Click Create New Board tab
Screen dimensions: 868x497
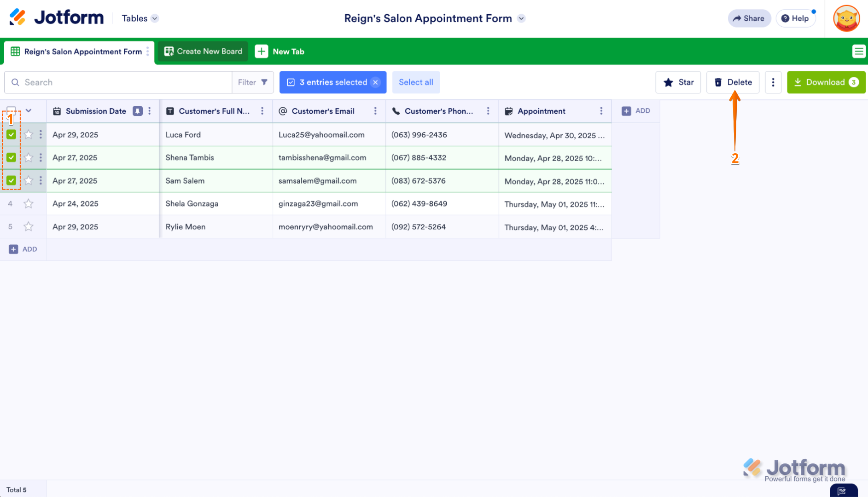pyautogui.click(x=203, y=51)
